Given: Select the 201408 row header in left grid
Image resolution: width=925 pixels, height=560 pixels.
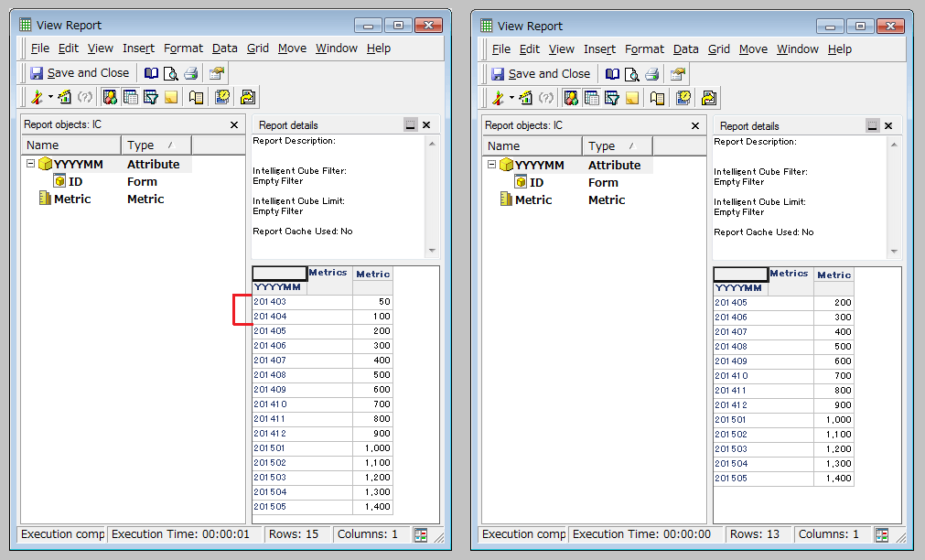Looking at the screenshot, I should [x=270, y=375].
